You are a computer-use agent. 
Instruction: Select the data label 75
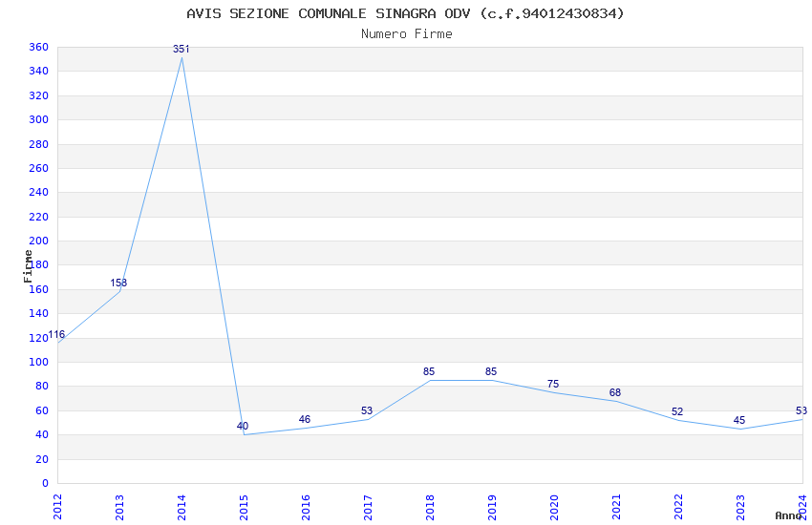click(553, 385)
